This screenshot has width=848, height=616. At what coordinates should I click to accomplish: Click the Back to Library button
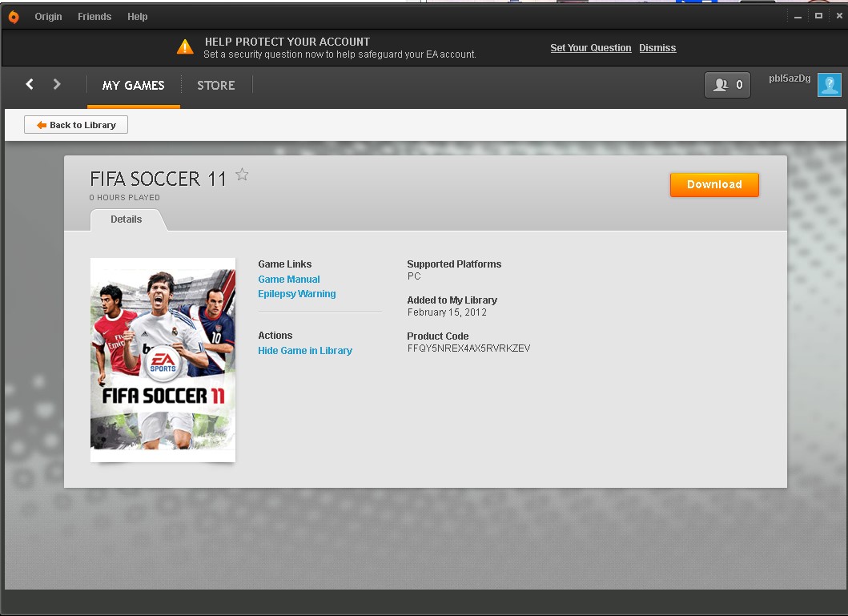tap(76, 124)
